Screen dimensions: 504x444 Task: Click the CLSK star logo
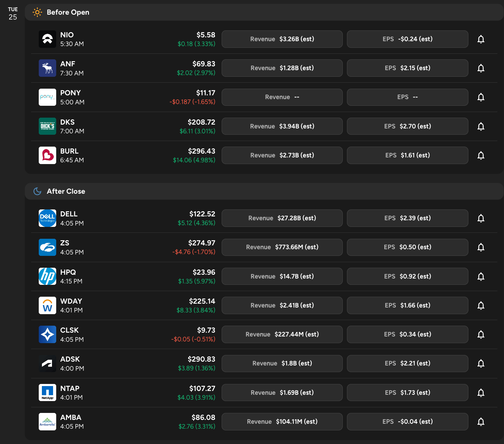point(47,334)
